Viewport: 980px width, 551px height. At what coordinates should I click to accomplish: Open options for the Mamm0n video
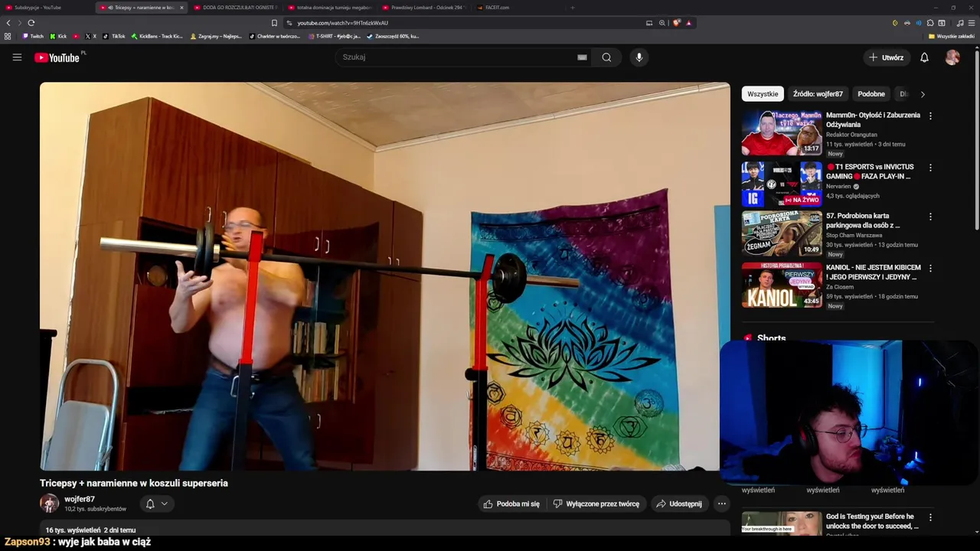930,116
